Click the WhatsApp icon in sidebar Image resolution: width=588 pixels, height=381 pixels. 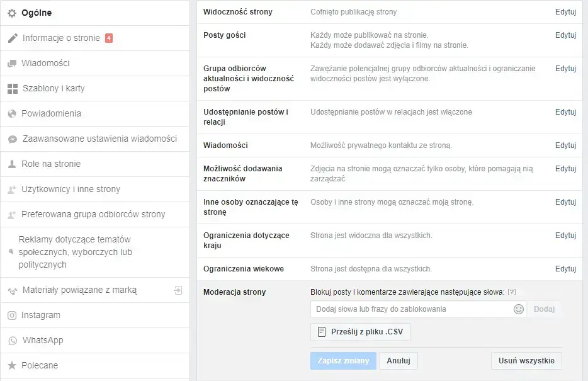pyautogui.click(x=12, y=341)
